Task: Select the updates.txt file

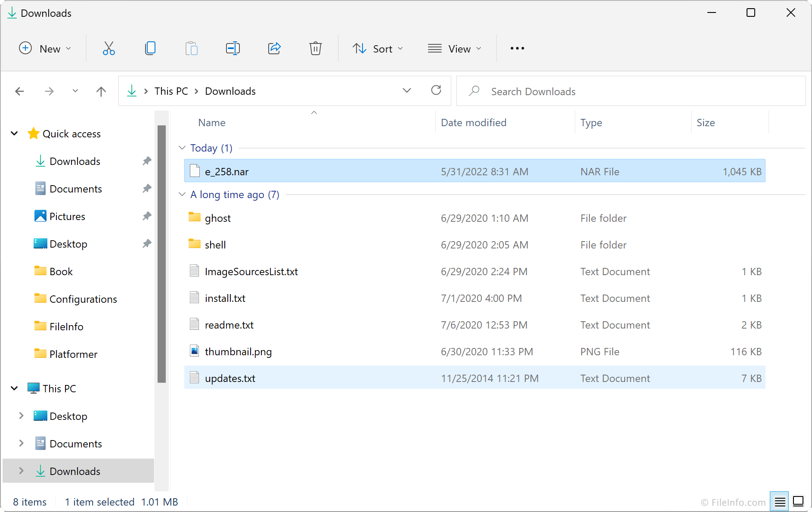Action: point(474,378)
